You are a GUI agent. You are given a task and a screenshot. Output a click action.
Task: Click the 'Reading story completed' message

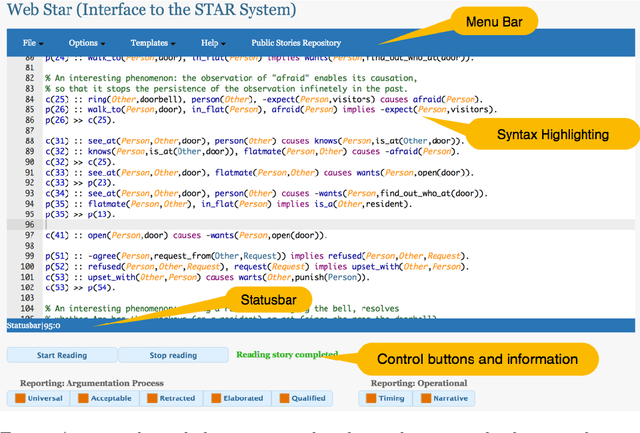tap(285, 354)
